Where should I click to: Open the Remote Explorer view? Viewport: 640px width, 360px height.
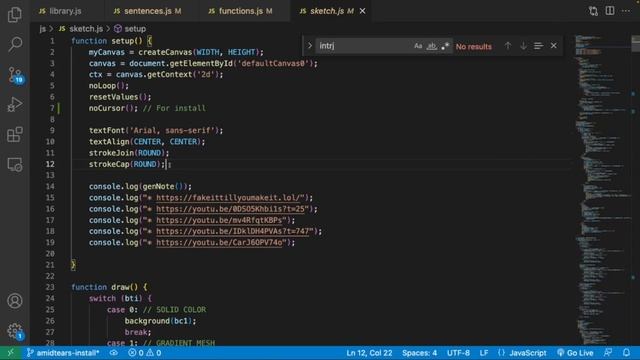15,164
